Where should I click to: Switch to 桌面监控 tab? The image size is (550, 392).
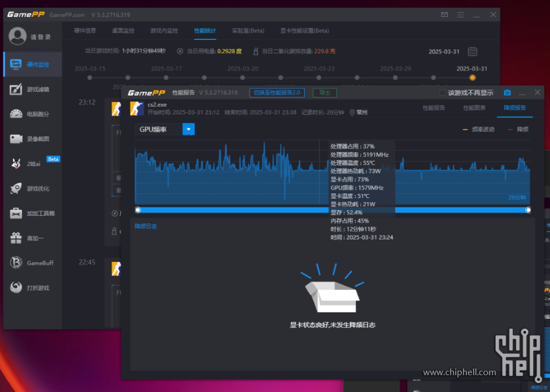tap(123, 30)
